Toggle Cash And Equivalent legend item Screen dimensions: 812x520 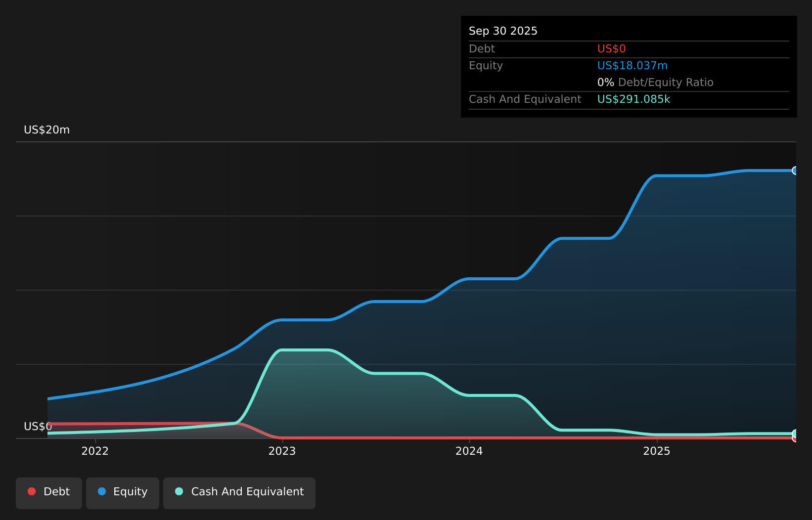click(239, 493)
